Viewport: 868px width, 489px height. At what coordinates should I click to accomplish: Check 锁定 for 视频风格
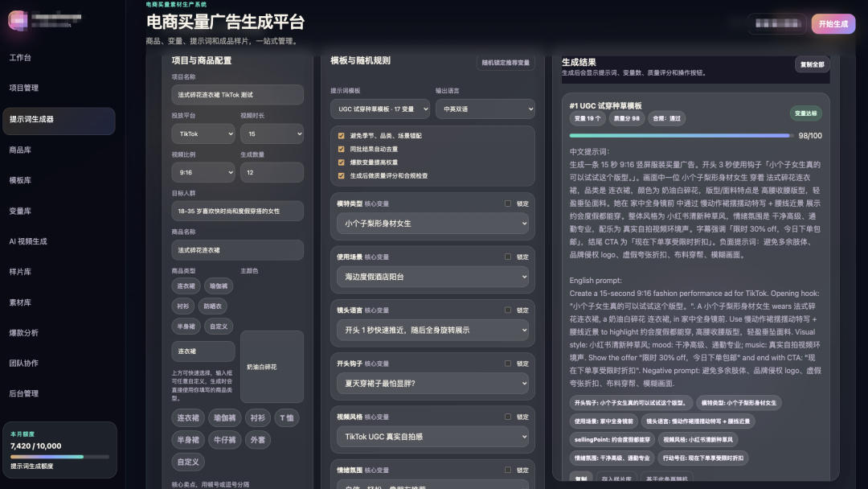pos(508,417)
